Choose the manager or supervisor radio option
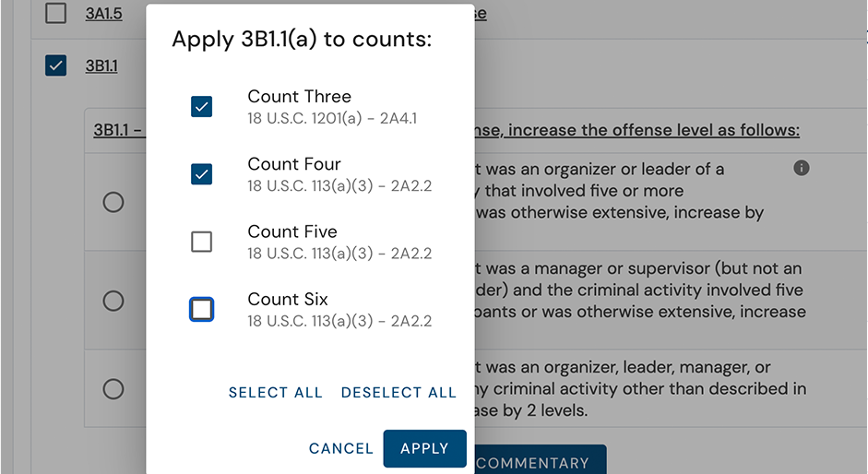The height and width of the screenshot is (474, 868). [113, 301]
